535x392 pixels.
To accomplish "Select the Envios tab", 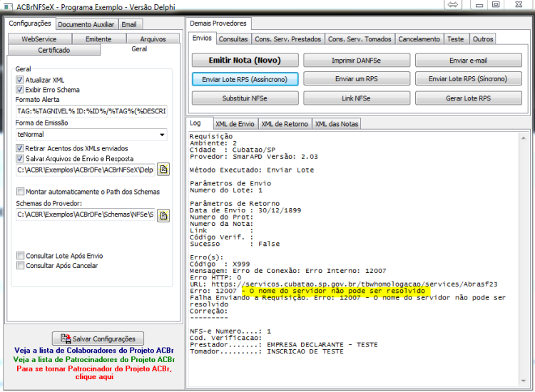I will point(202,38).
